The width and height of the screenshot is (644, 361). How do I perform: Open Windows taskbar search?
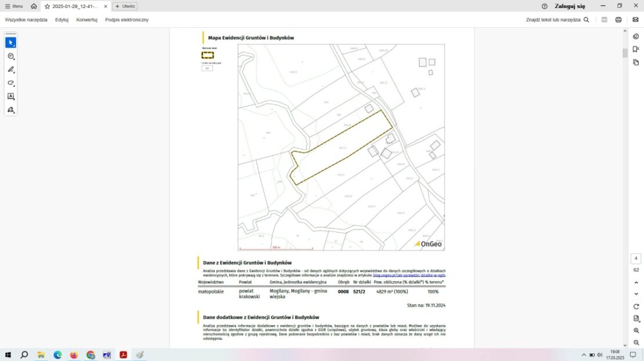(24, 355)
